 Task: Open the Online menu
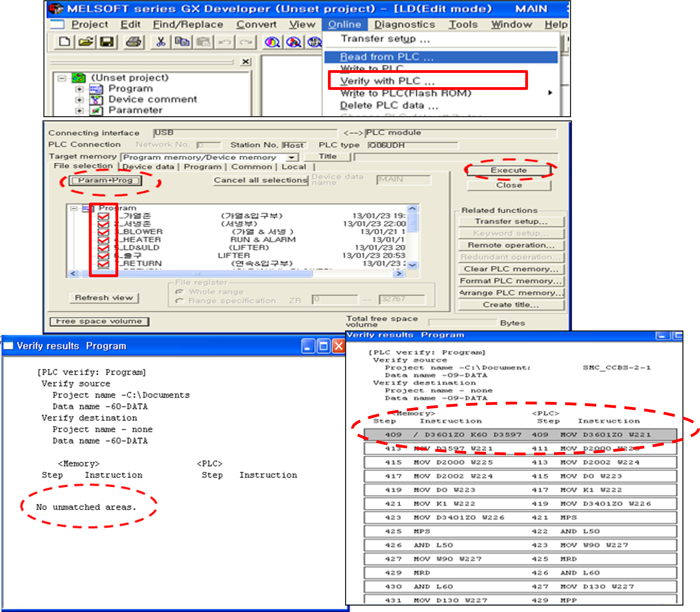tap(344, 25)
